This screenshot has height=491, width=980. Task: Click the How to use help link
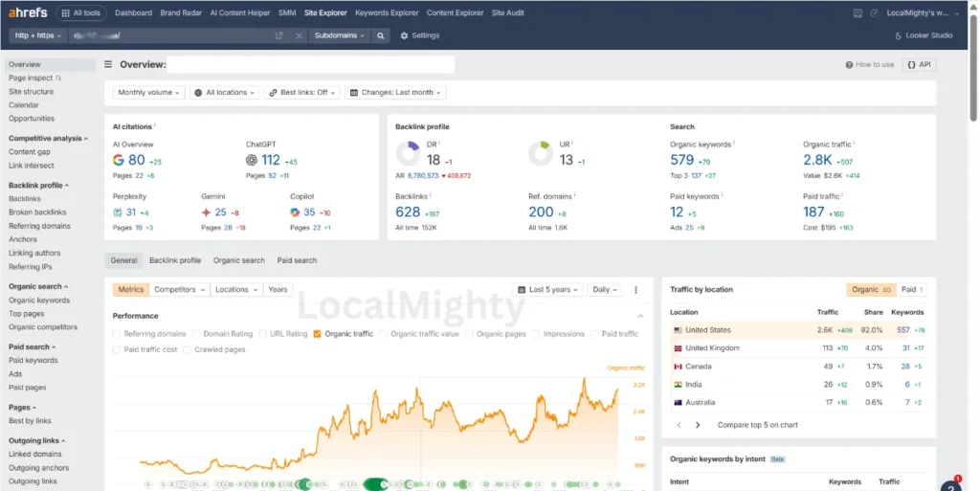[869, 64]
